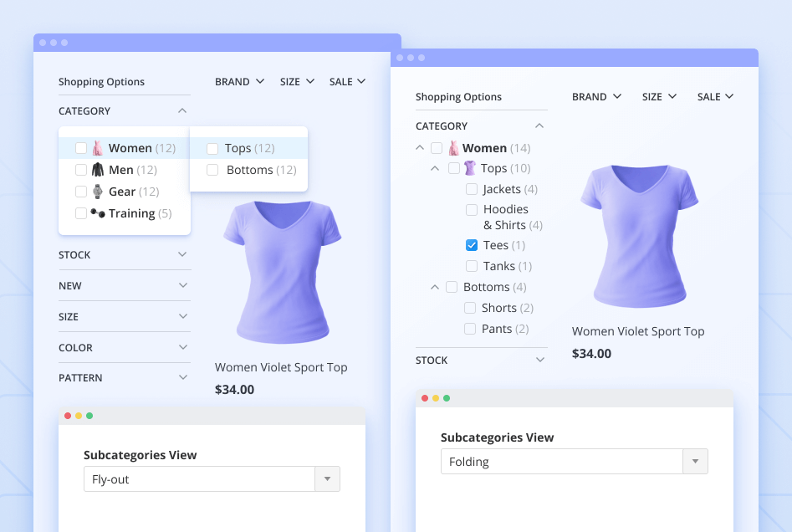Expand the COLOR filter section

click(x=183, y=347)
